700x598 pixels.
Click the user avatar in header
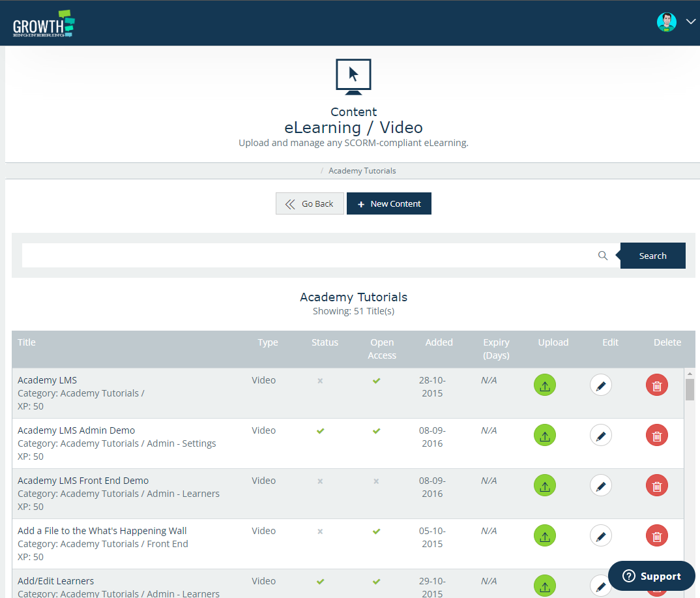pos(667,22)
